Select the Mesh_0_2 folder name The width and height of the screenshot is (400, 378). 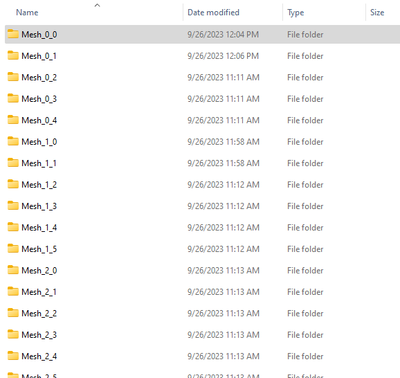tap(39, 77)
